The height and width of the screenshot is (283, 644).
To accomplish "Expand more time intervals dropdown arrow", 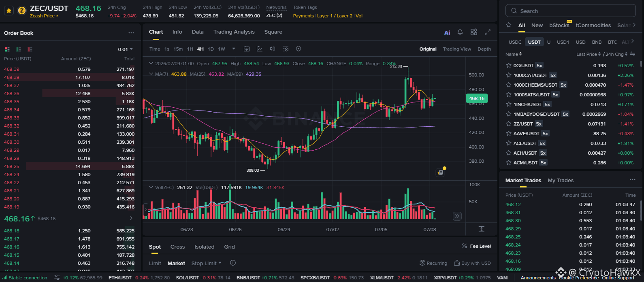I will 234,49.
